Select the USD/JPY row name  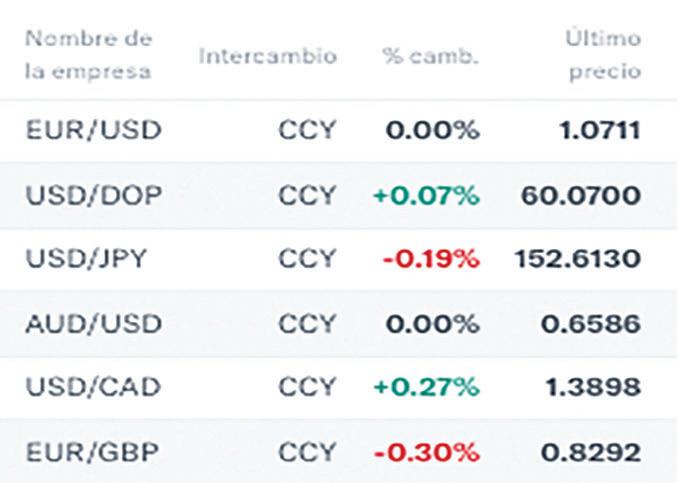(86, 259)
